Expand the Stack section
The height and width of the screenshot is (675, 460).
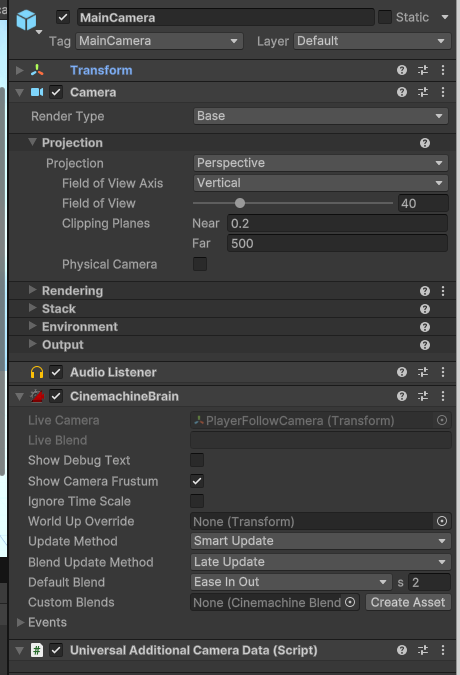32,308
